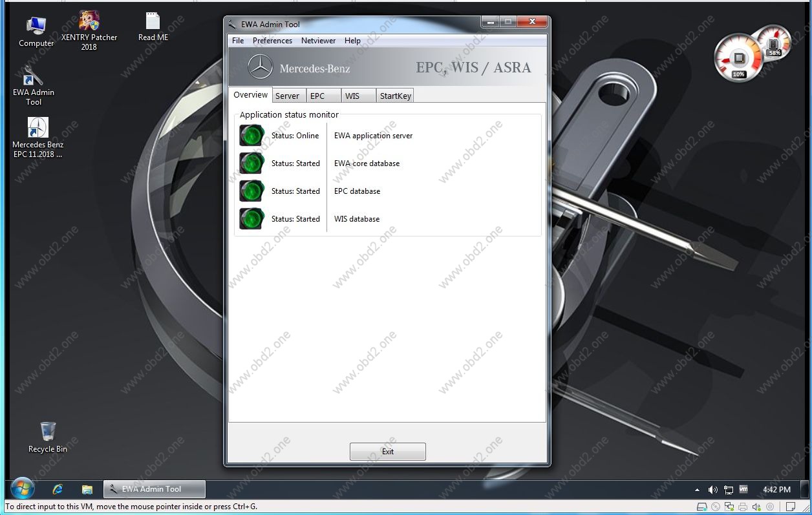
Task: Click the EPC database status light
Action: [251, 191]
